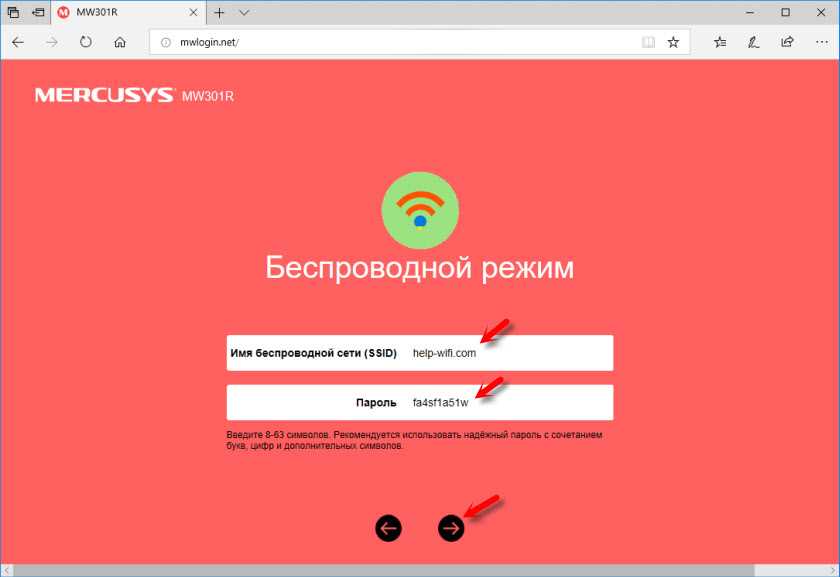Click the SSID network name field
The width and height of the screenshot is (840, 577).
420,353
